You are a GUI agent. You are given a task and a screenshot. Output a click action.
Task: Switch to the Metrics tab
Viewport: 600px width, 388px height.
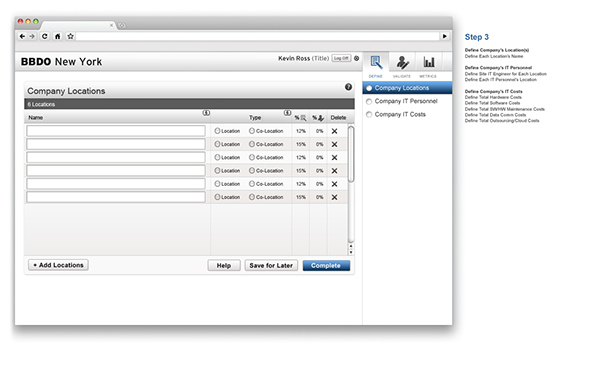coord(428,65)
